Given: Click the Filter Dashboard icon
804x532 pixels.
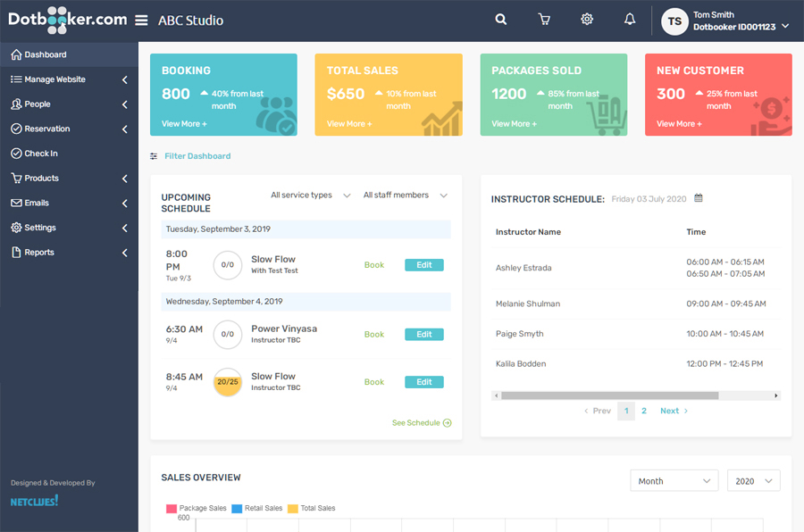Looking at the screenshot, I should pos(152,155).
